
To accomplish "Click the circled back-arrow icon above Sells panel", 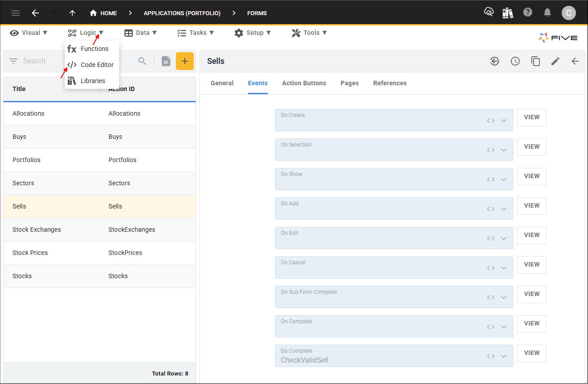I will coord(495,61).
